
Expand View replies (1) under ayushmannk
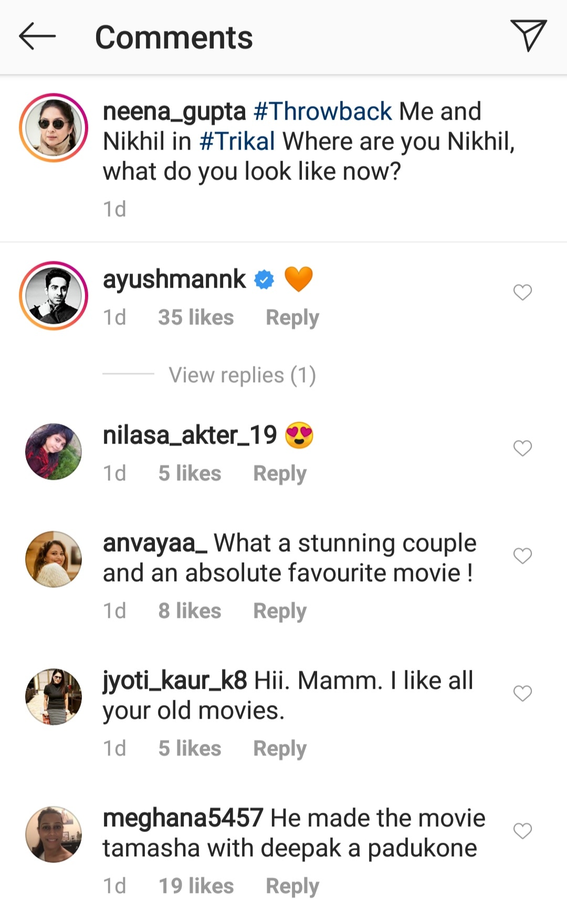coord(242,375)
